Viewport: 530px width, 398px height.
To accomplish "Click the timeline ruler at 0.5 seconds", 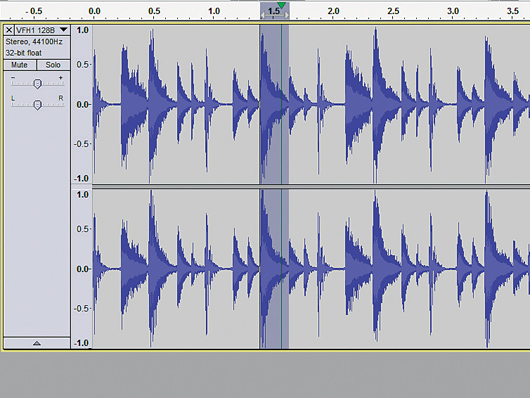I will click(x=154, y=11).
